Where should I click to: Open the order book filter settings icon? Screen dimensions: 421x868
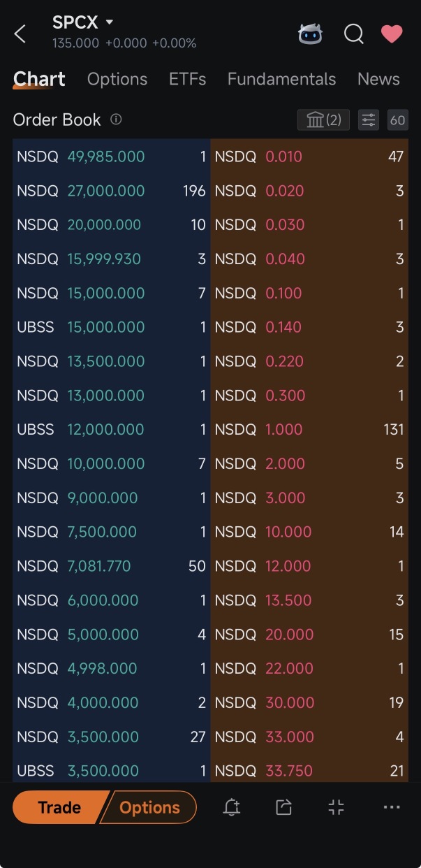click(369, 120)
